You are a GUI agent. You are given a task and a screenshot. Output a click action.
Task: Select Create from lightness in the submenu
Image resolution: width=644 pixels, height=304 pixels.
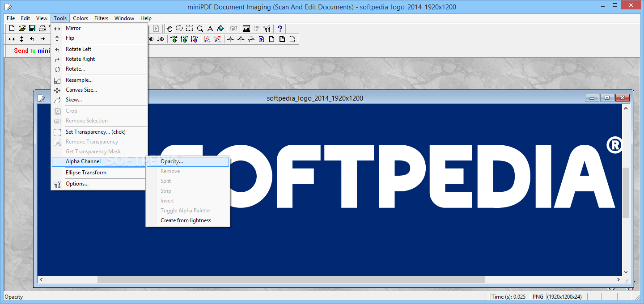(188, 220)
